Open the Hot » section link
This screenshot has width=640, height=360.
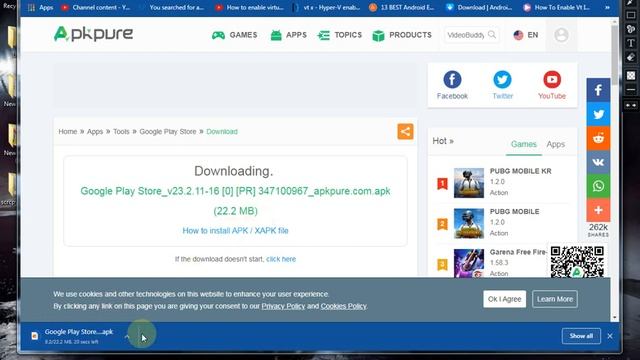click(x=443, y=141)
